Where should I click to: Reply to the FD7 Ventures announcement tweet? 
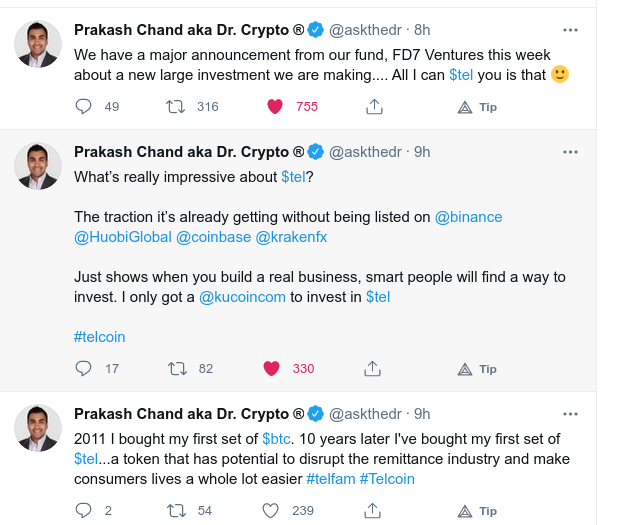coord(83,107)
